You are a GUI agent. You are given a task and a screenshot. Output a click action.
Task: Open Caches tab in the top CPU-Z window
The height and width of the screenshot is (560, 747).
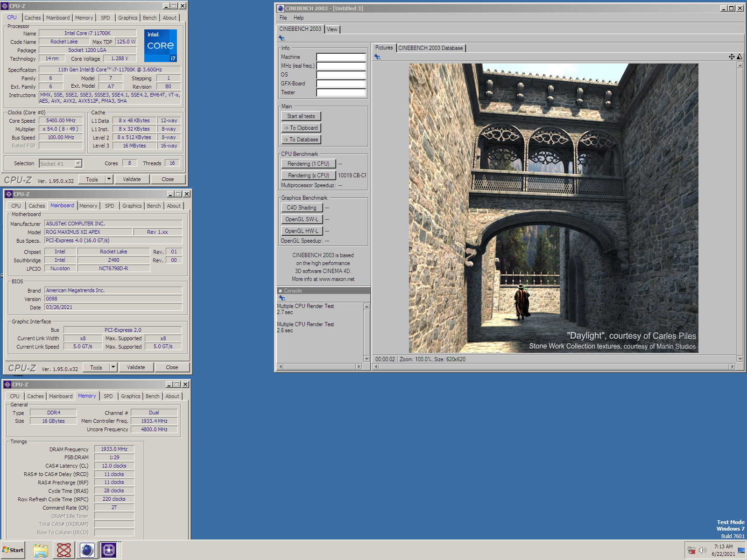33,18
